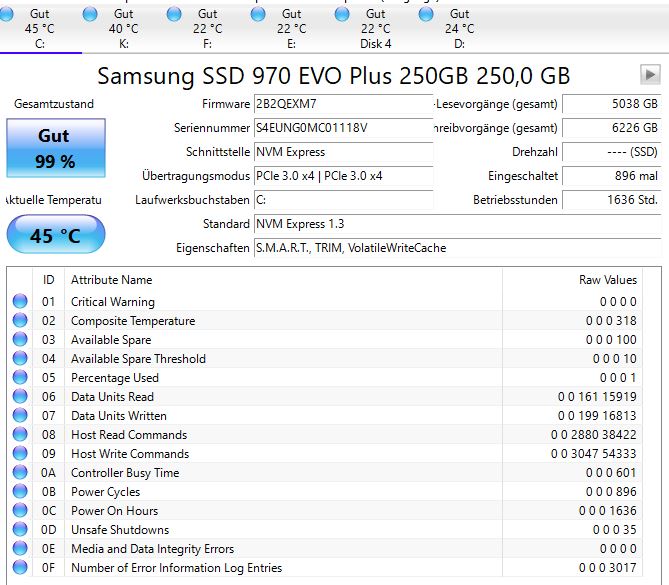Click status icon for Available Spare Threshold
669x585 pixels.
coord(20,358)
